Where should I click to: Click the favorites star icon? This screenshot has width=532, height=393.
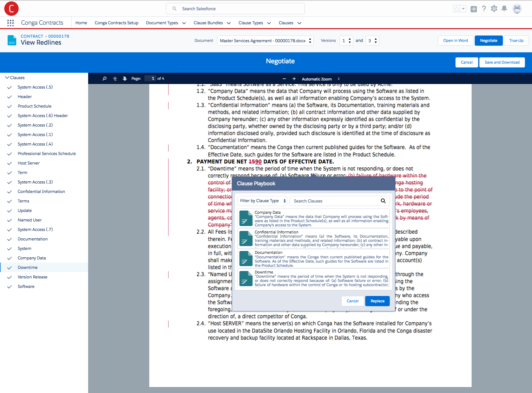457,9
